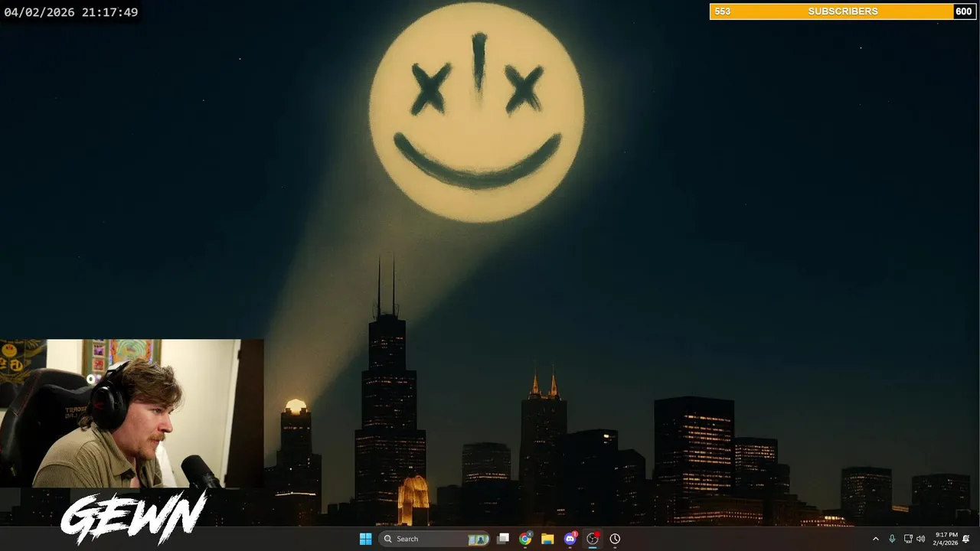Open OBS Studio from the taskbar

[592, 539]
